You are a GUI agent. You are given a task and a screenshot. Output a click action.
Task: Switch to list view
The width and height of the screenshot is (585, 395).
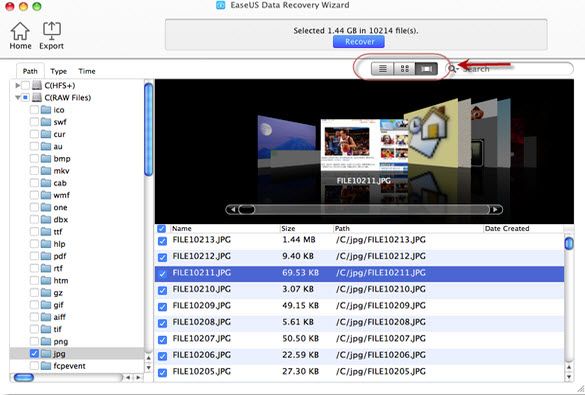(x=382, y=69)
